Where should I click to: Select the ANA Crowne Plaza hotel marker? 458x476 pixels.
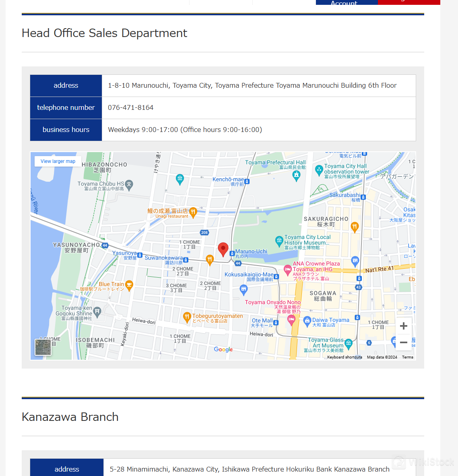[288, 270]
